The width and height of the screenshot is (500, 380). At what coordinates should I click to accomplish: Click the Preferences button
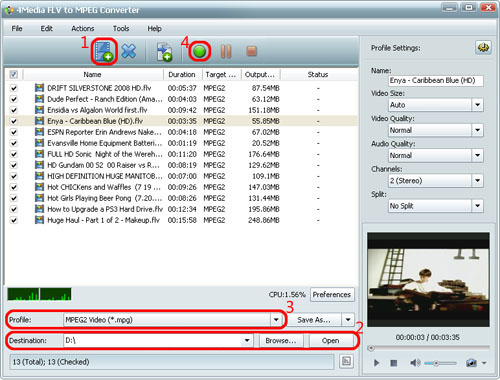332,294
